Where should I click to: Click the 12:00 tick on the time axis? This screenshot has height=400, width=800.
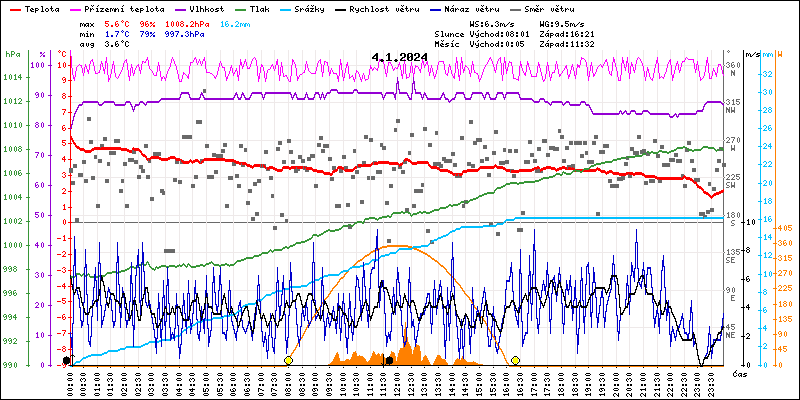click(x=398, y=379)
